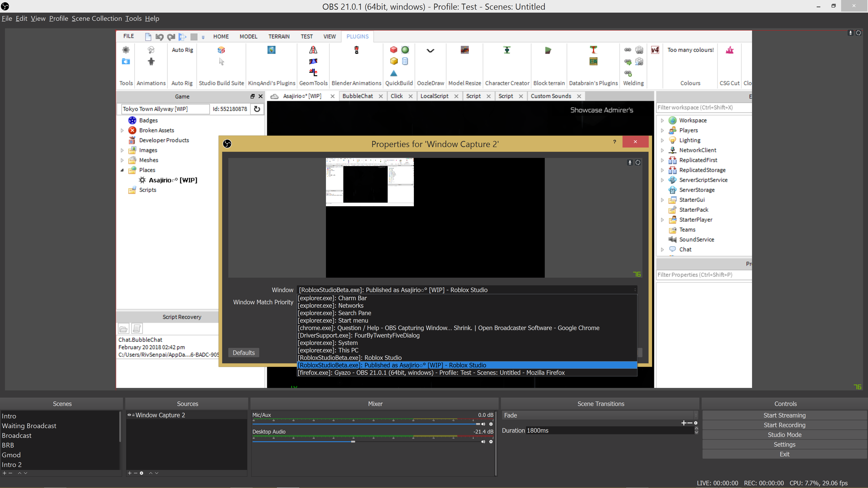Click the transition properties gear icon
The height and width of the screenshot is (488, 868).
[696, 423]
